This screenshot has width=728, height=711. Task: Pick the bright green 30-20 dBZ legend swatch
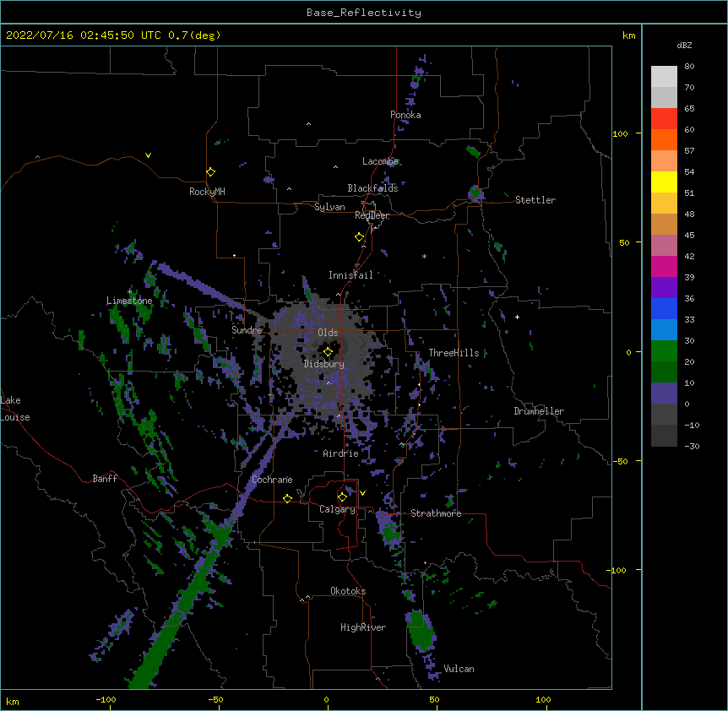664,351
